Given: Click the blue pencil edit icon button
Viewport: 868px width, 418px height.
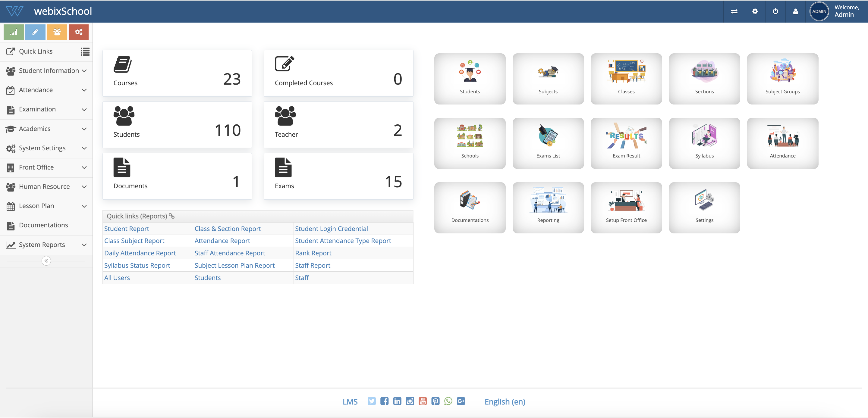Looking at the screenshot, I should pos(35,32).
